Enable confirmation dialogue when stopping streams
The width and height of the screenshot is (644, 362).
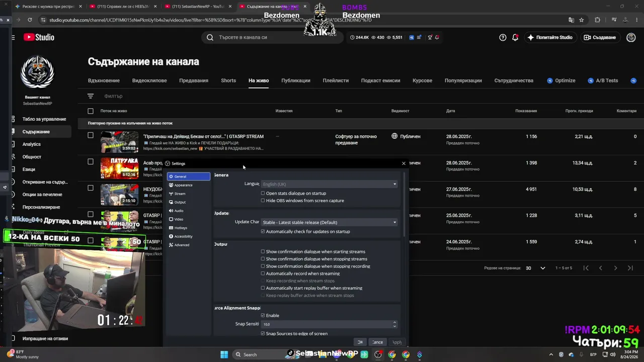point(263,259)
